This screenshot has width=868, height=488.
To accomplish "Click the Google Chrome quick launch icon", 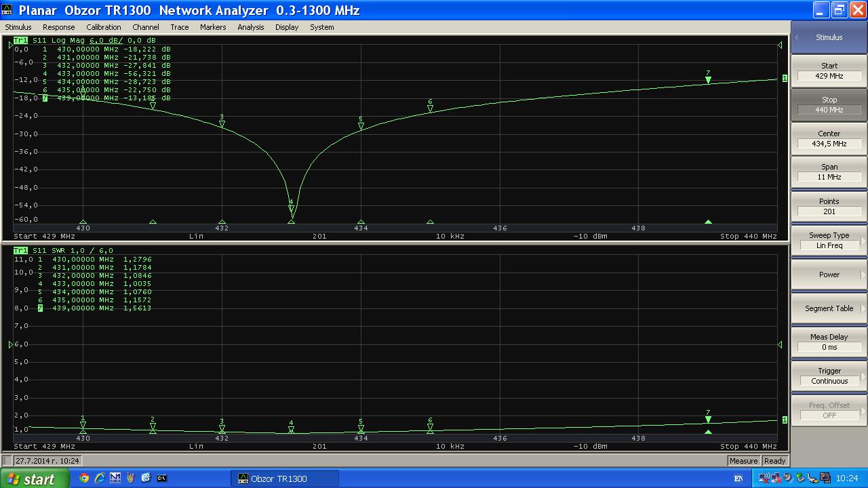I will (84, 479).
